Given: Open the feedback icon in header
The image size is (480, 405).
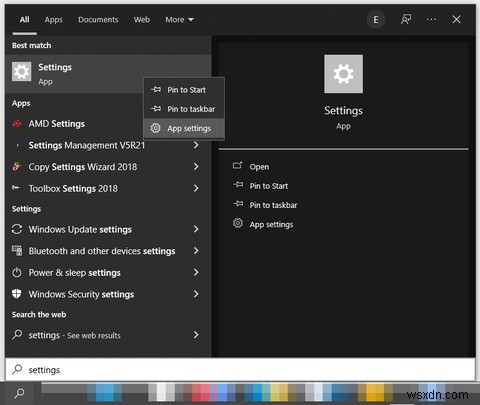Looking at the screenshot, I should [406, 20].
